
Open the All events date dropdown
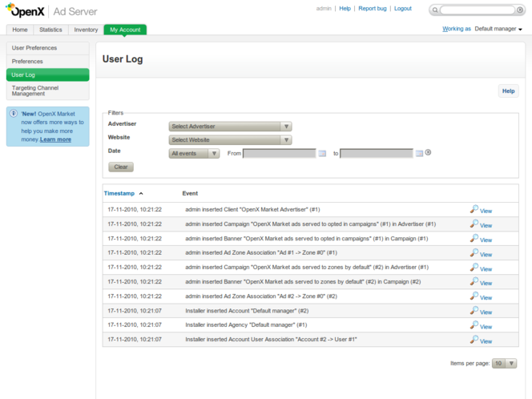coord(194,154)
